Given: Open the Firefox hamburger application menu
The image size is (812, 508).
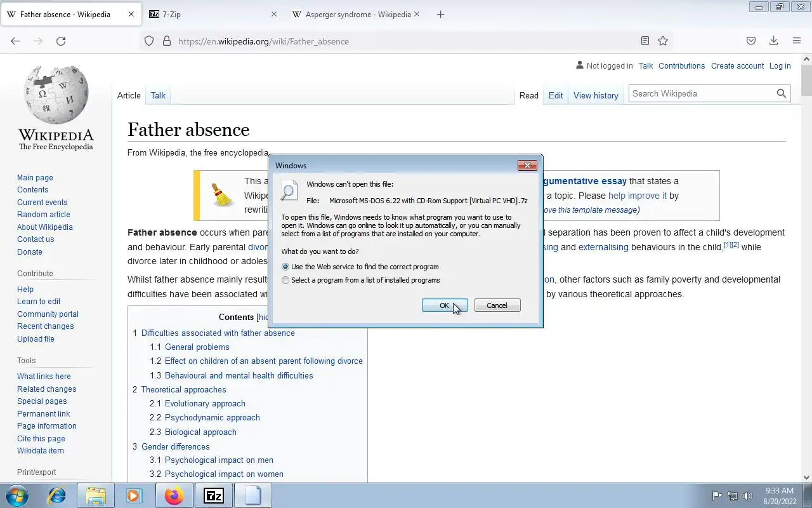Looking at the screenshot, I should click(797, 41).
